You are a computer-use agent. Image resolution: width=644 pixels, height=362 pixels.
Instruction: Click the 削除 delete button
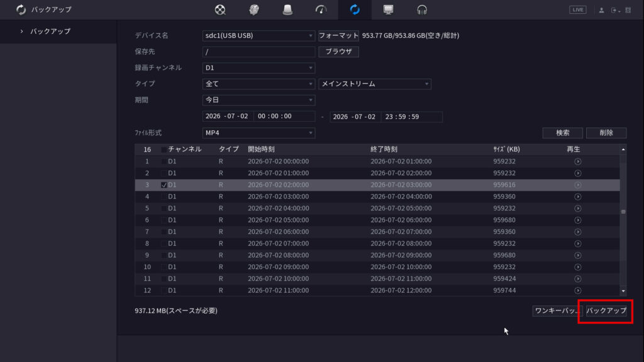tap(606, 133)
